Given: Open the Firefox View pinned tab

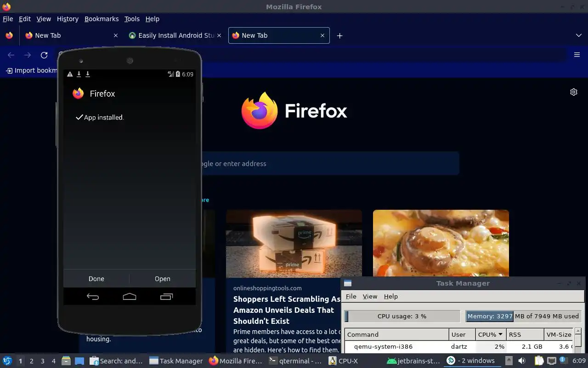Looking at the screenshot, I should point(9,35).
